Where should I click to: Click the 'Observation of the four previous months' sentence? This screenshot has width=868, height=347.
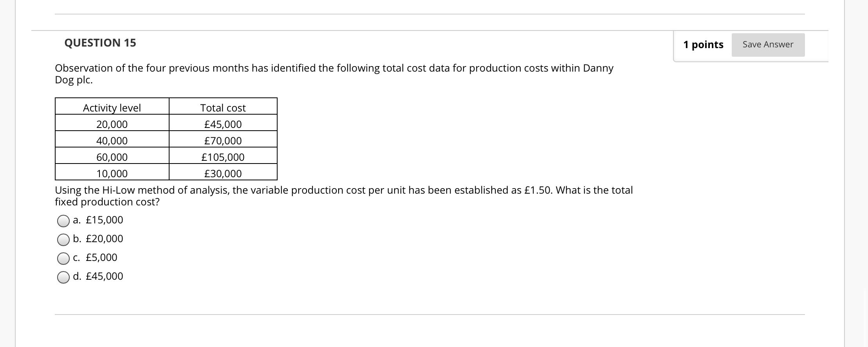(x=334, y=74)
